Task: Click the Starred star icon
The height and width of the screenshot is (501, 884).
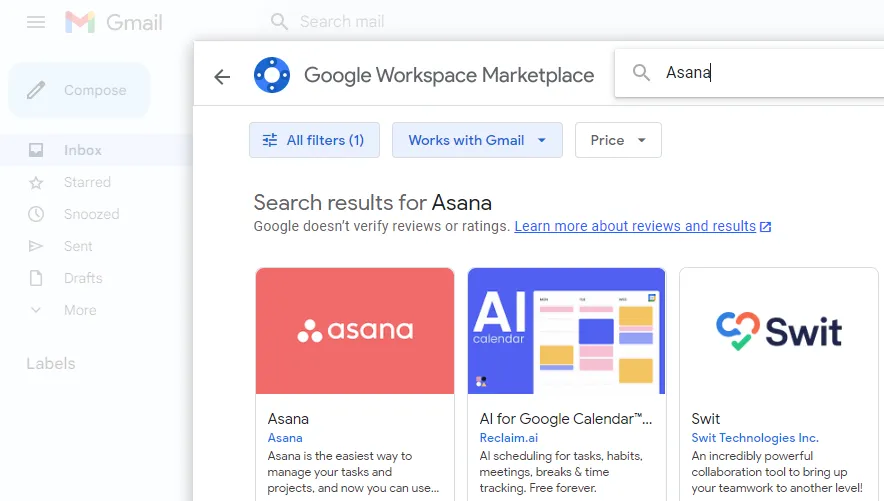Action: click(36, 183)
